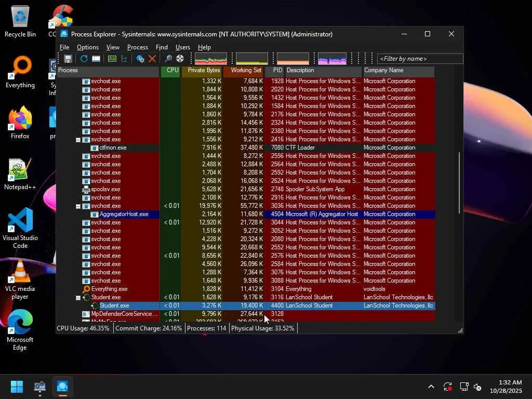Open the Options menu
532x399 pixels.
tap(87, 47)
